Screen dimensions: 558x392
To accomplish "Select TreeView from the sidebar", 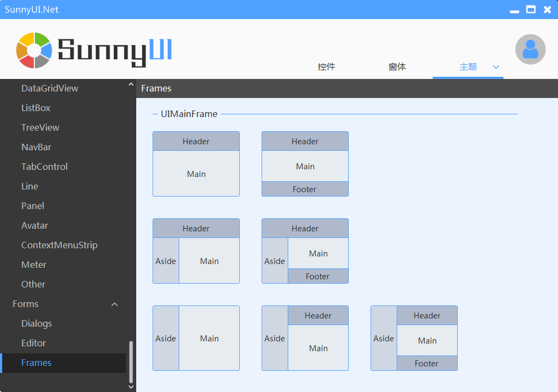I will tap(40, 127).
